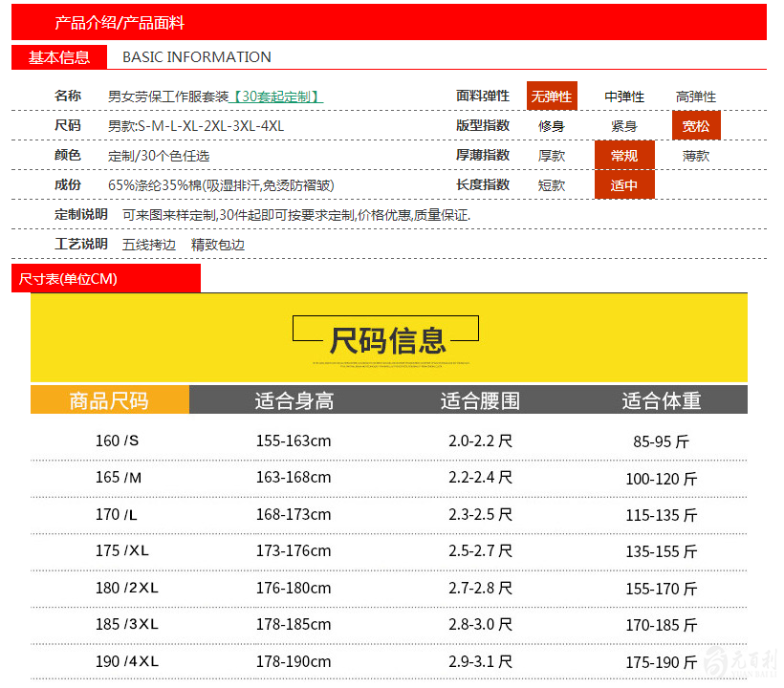
Task: Click the 168-173cm height cell
Action: pos(294,514)
